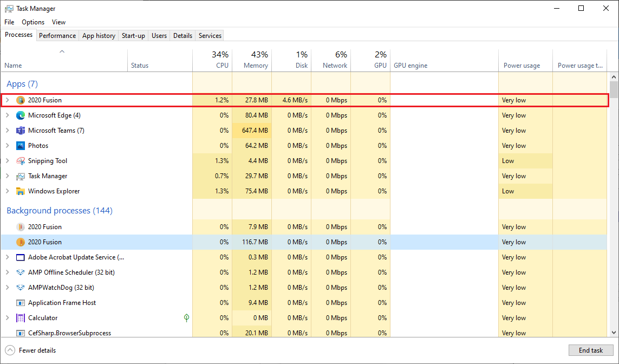Click the Fewer details link
The height and width of the screenshot is (364, 619).
pos(37,350)
